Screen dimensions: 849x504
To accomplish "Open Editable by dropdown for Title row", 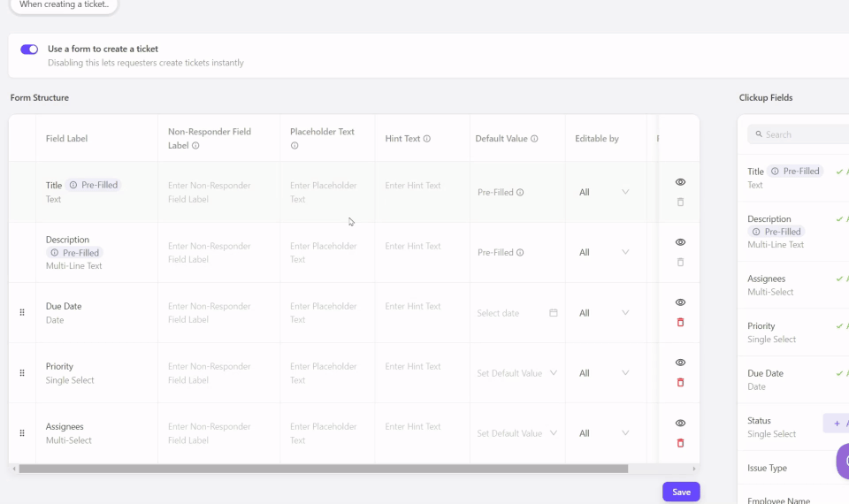I will point(603,192).
